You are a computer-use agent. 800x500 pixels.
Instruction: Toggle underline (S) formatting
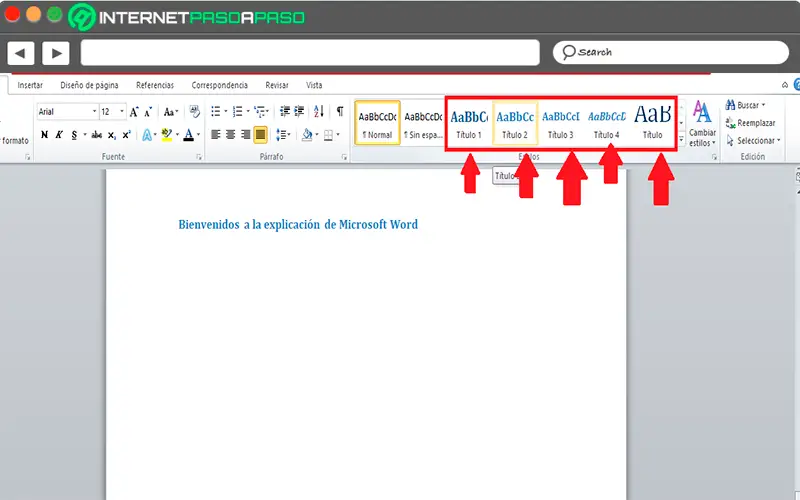pyautogui.click(x=74, y=135)
